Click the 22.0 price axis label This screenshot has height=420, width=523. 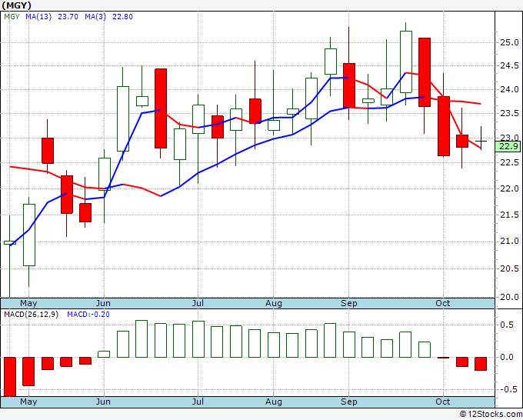509,188
